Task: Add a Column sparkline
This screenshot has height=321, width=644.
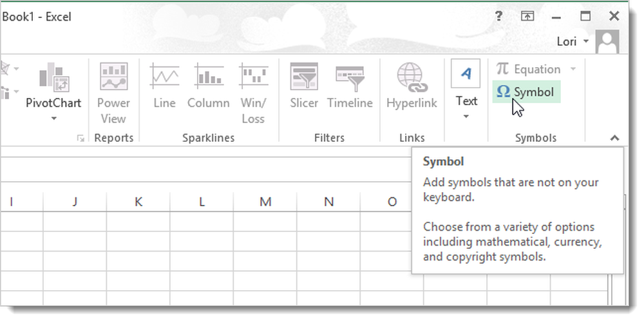Action: [208, 87]
